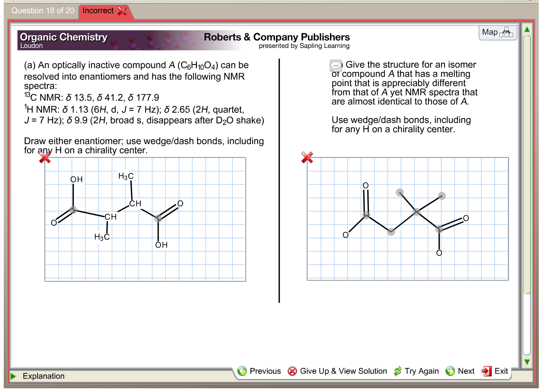
Task: Click the green recycle Try Again icon
Action: pos(398,371)
